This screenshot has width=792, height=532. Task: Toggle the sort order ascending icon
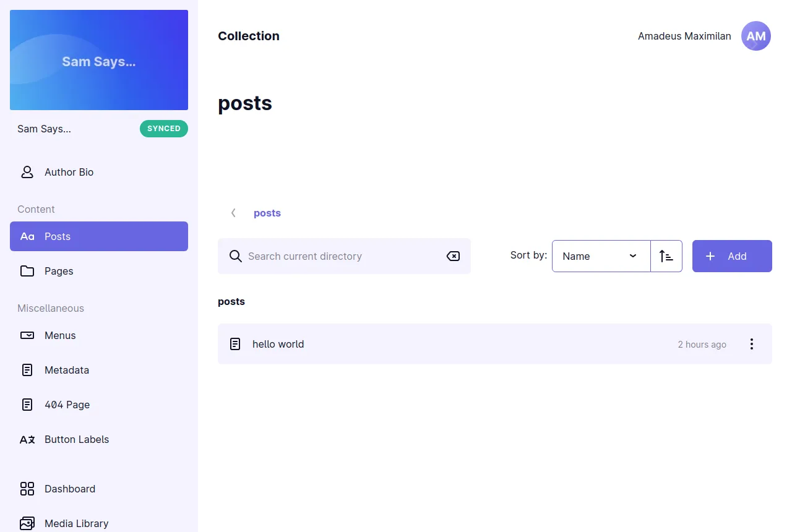666,255
